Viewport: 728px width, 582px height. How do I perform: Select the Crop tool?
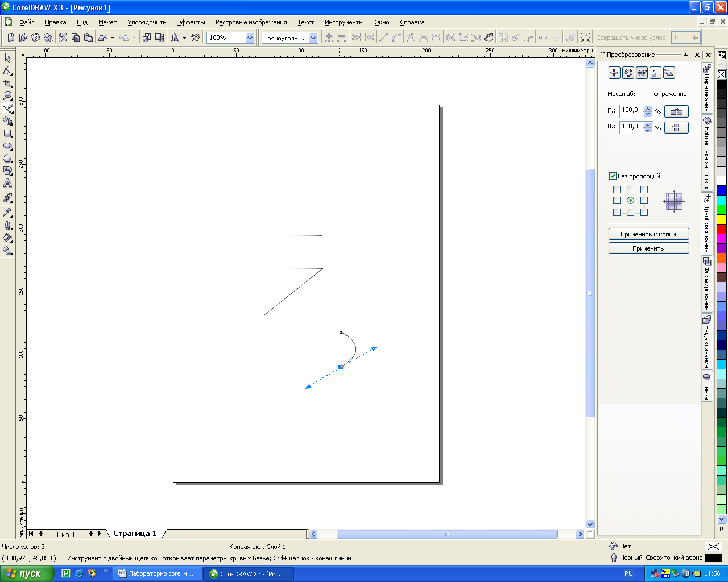point(7,83)
